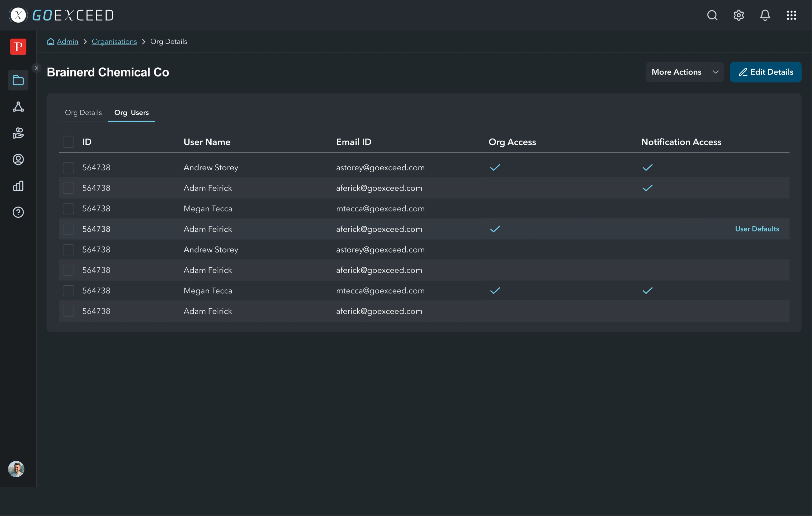Check the seventh row Megan Tecca checkbox

point(69,291)
